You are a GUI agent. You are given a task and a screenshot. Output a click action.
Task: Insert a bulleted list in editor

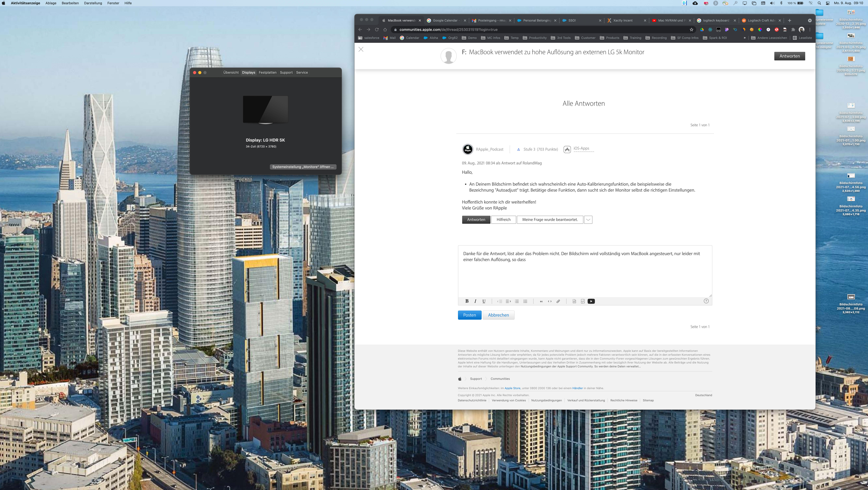pyautogui.click(x=525, y=301)
